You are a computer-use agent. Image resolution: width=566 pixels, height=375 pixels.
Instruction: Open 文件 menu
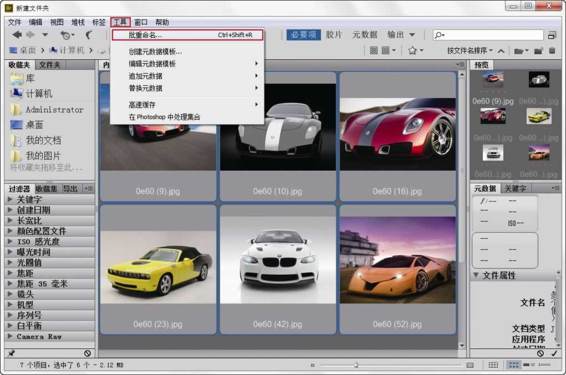(x=14, y=22)
